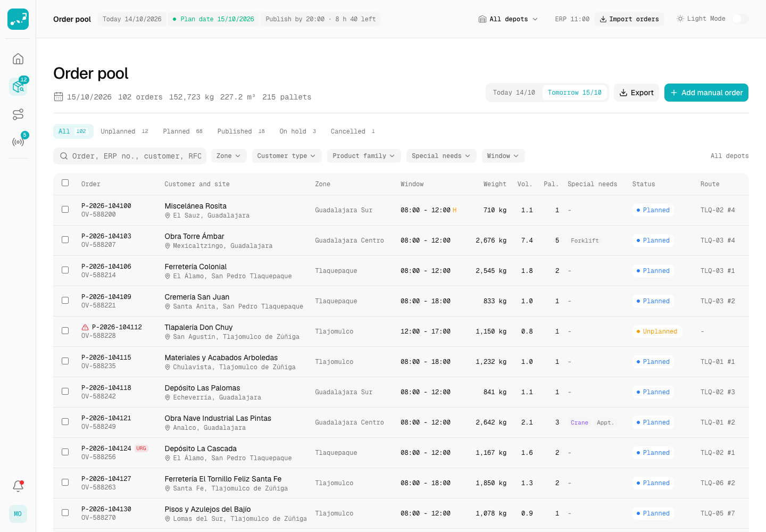Go to Home via sidebar house icon
This screenshot has height=532, width=766.
tap(18, 59)
